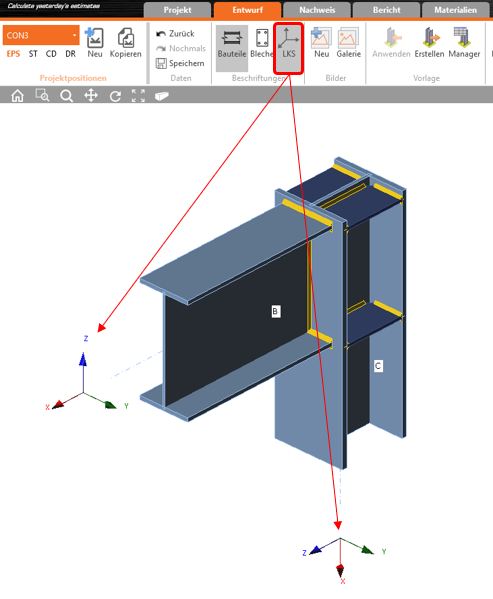Create new project item with Neu

tap(94, 42)
